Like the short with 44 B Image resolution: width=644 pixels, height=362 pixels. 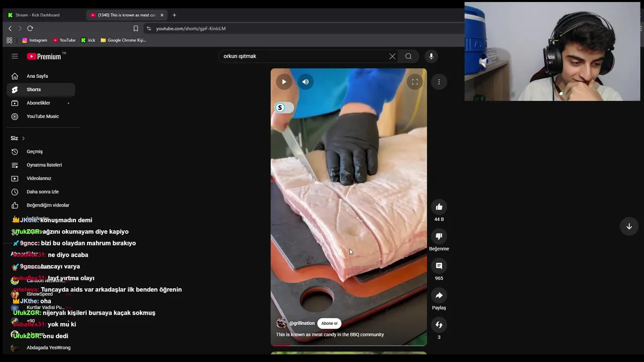click(x=439, y=207)
